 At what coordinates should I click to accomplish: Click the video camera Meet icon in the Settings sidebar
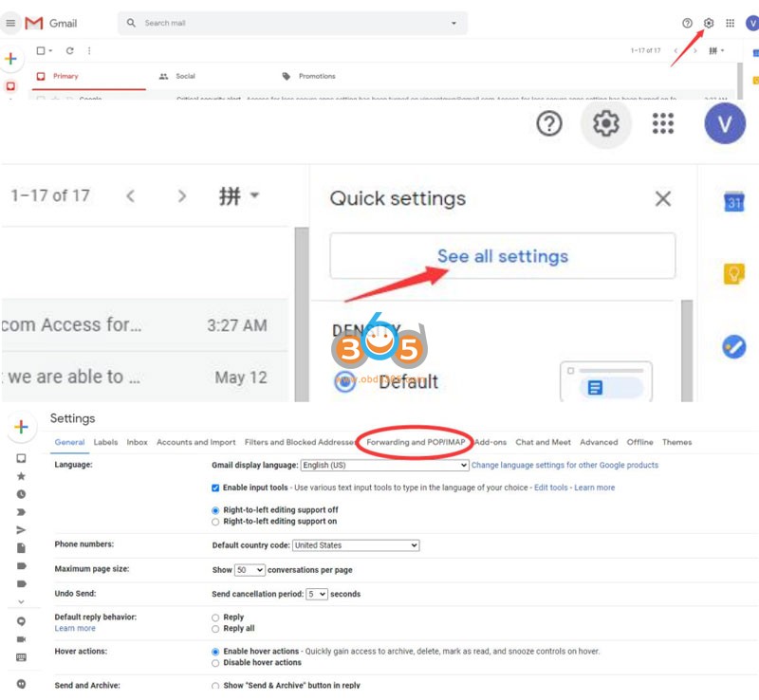point(21,639)
